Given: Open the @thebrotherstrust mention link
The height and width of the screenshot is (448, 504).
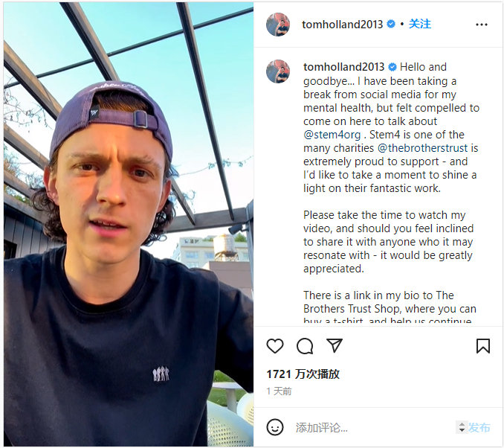Looking at the screenshot, I should (423, 148).
